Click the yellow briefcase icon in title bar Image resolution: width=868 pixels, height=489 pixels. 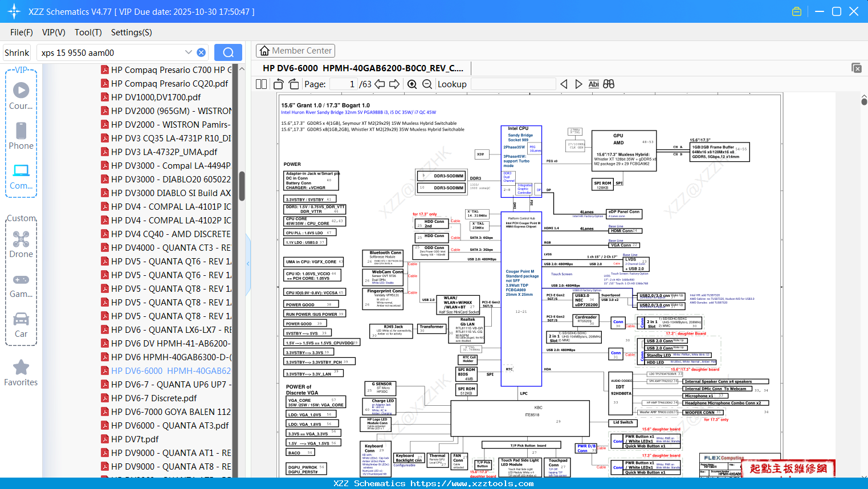pos(797,11)
